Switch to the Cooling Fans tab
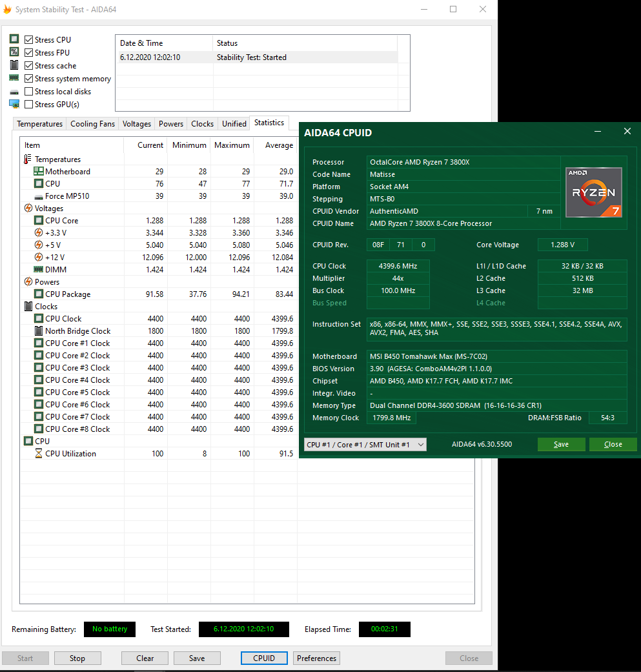This screenshot has width=641, height=672. coord(92,124)
